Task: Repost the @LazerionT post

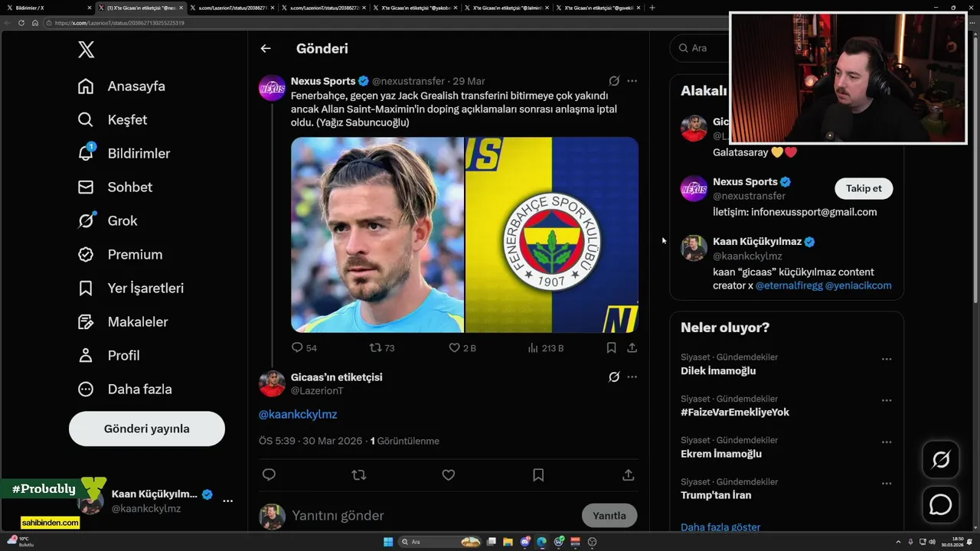Action: point(358,475)
